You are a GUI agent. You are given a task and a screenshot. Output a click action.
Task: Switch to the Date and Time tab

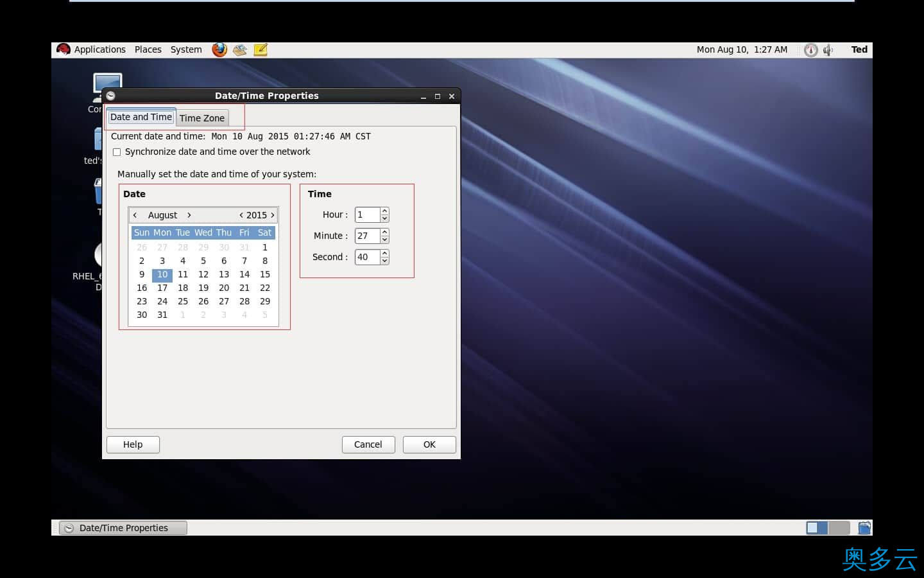click(x=141, y=117)
